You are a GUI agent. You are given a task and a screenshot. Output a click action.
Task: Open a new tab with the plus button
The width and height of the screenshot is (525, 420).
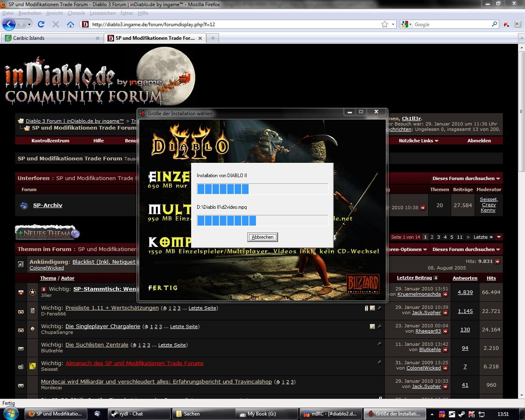[x=212, y=38]
